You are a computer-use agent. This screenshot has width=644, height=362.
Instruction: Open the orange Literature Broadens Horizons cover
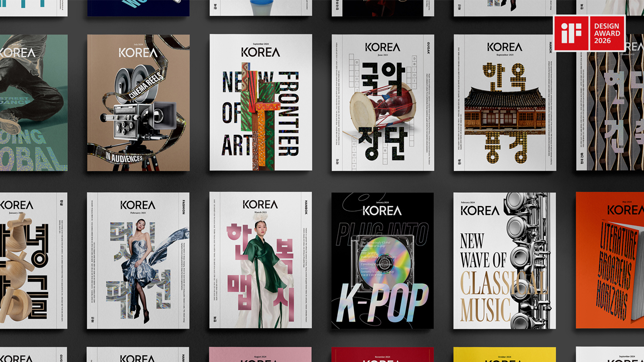click(x=610, y=260)
